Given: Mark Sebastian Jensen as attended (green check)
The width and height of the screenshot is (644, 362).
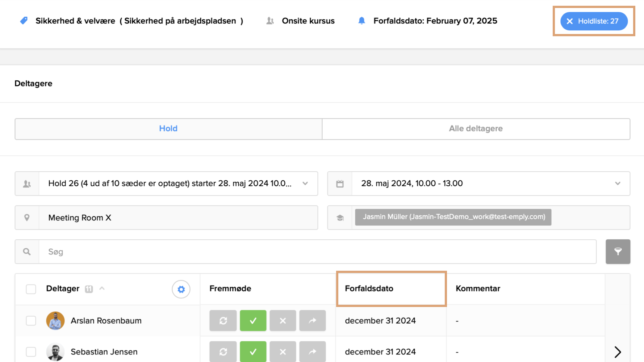Looking at the screenshot, I should pyautogui.click(x=253, y=352).
